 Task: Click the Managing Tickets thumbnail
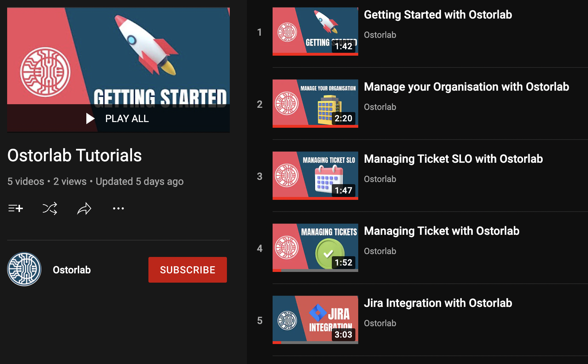coord(315,248)
